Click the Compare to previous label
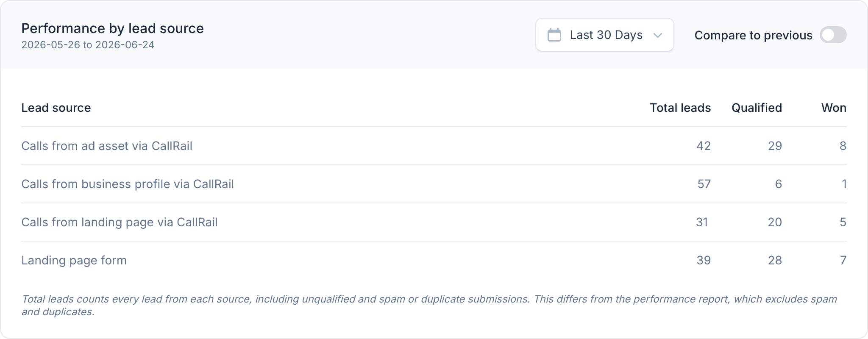This screenshot has width=868, height=339. click(x=753, y=35)
